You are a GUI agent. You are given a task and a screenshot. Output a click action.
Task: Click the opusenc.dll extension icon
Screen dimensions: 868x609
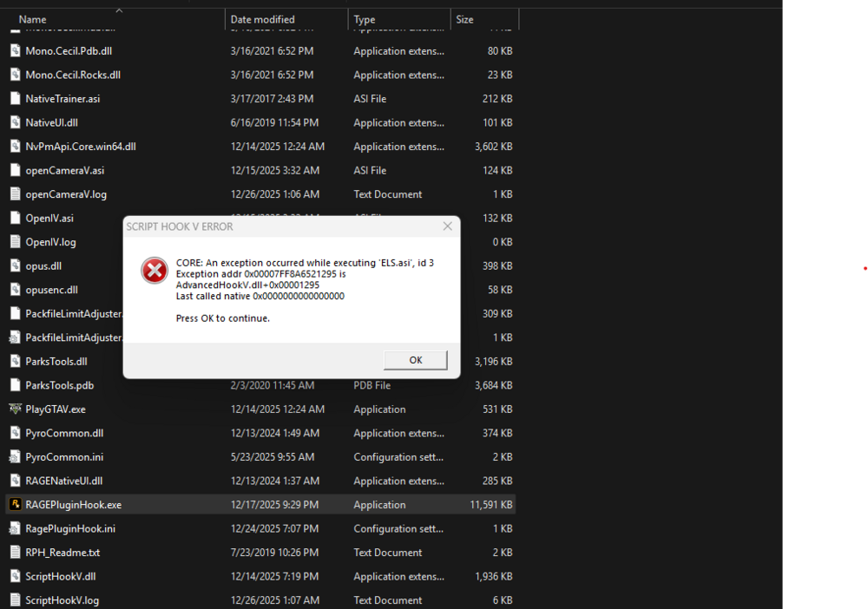click(x=15, y=289)
